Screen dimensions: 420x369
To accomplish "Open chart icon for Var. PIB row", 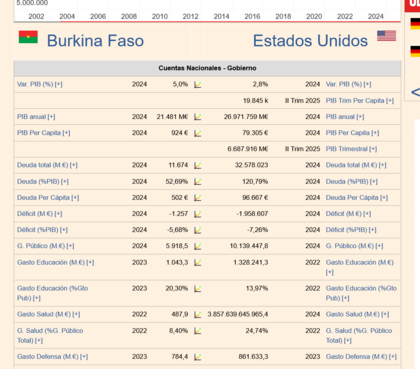I will click(198, 85).
